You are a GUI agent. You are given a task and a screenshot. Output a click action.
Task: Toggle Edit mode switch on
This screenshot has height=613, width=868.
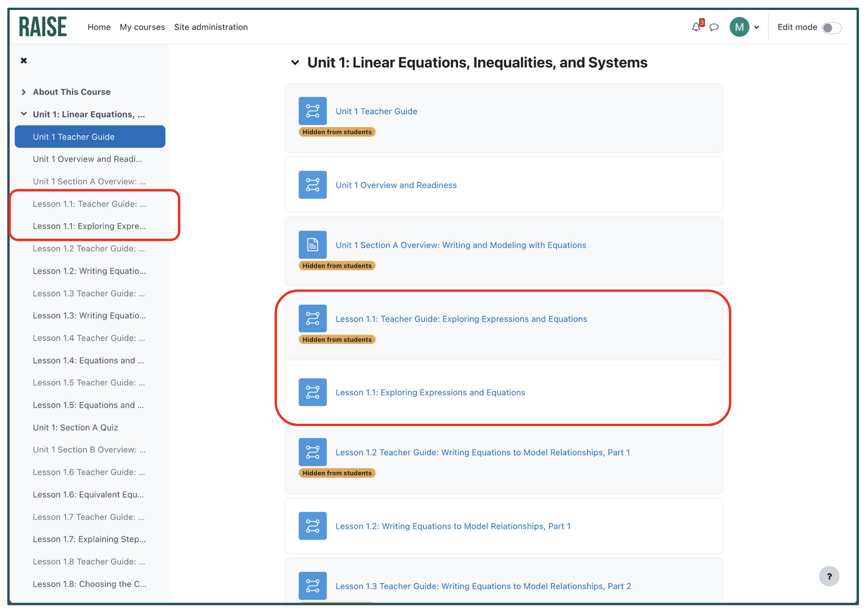pyautogui.click(x=831, y=28)
